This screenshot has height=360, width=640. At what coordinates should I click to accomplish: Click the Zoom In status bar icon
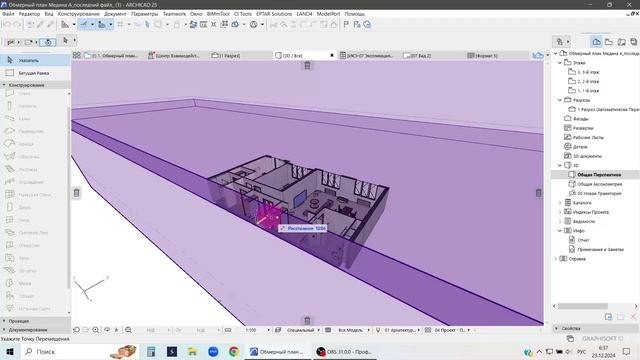coord(96,330)
